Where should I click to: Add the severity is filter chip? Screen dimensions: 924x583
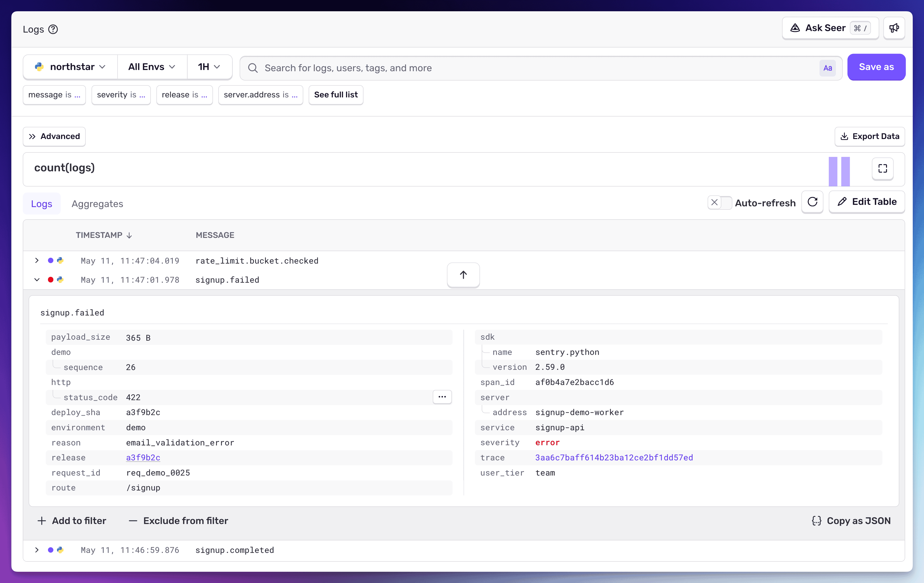click(121, 95)
